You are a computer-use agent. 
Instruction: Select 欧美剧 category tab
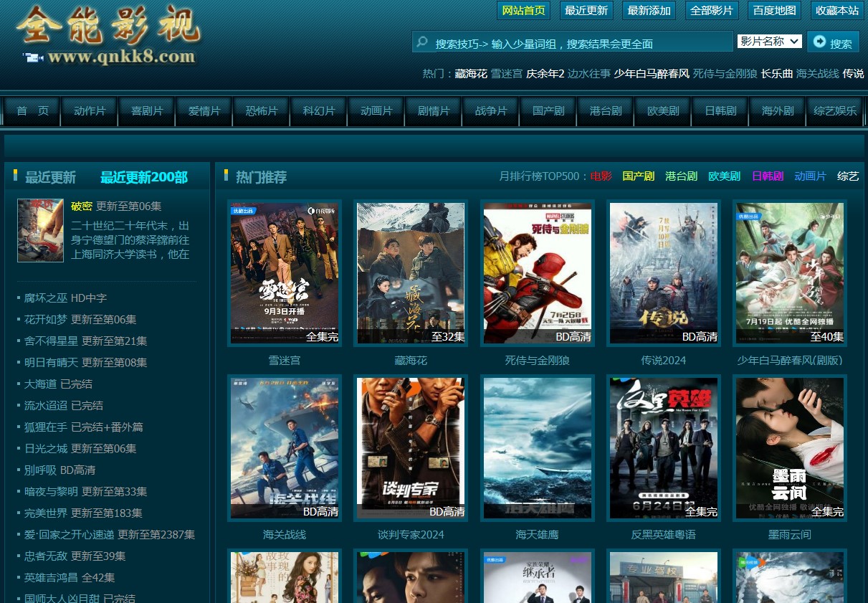point(663,111)
